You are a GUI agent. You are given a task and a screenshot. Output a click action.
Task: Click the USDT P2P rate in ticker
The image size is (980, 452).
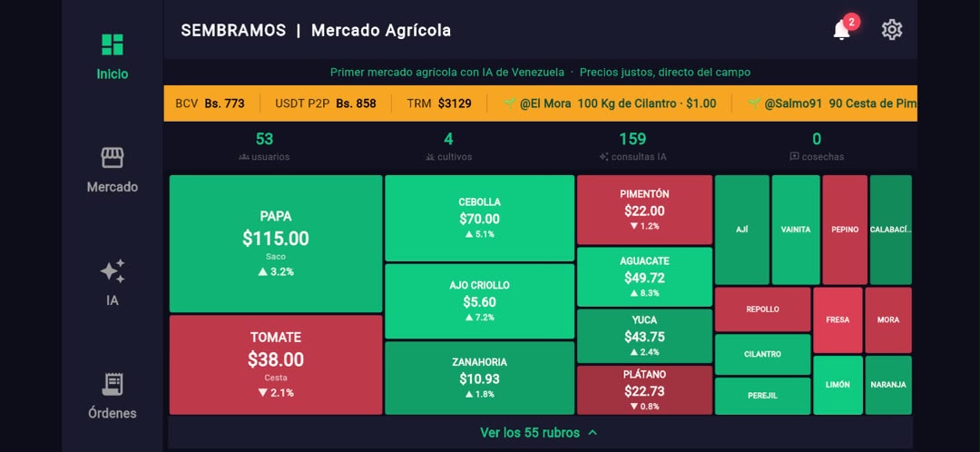pos(326,103)
